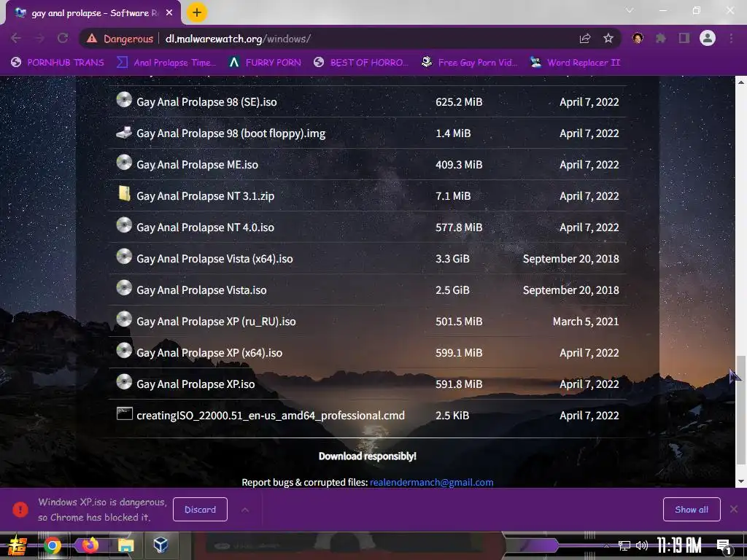This screenshot has height=560, width=747.
Task: Click the avatar extension icon beside the star
Action: [x=638, y=38]
